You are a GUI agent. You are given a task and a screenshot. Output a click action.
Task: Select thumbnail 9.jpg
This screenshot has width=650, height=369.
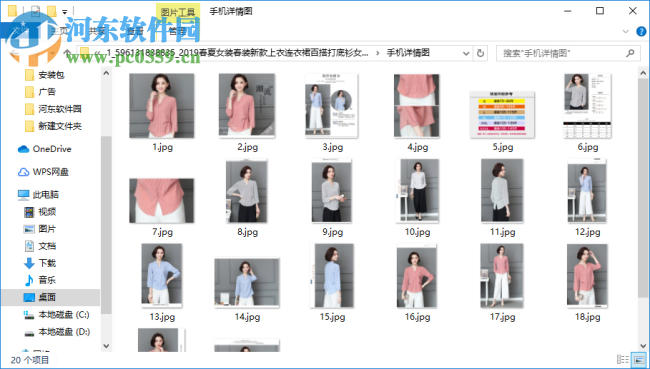332,191
